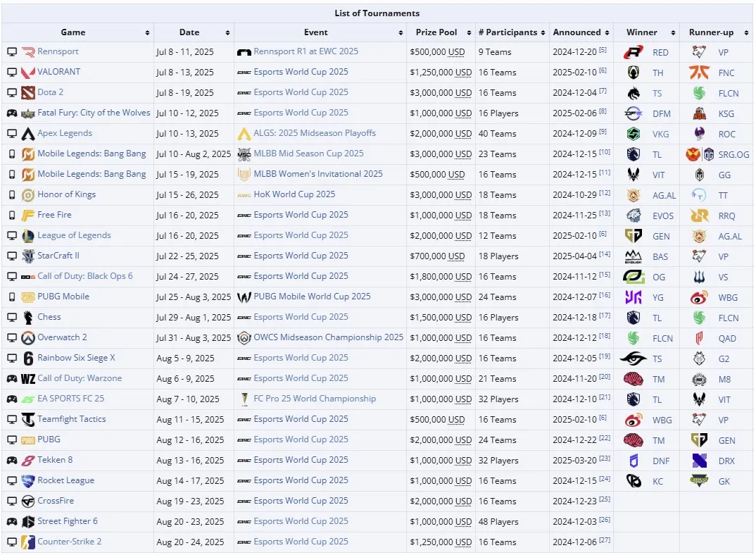The width and height of the screenshot is (756, 555).
Task: Open Esports World Cup 2025 in Tekken 8 row
Action: pyautogui.click(x=301, y=459)
